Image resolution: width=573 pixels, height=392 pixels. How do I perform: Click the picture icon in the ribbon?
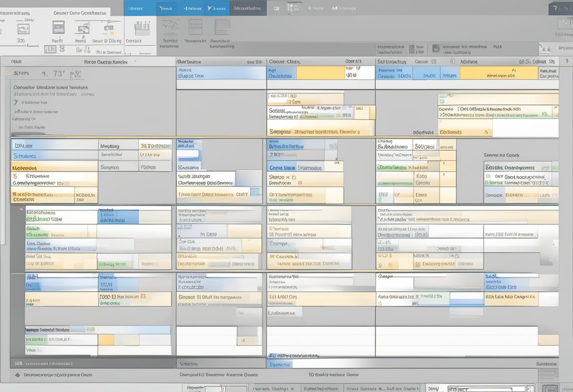(x=23, y=29)
